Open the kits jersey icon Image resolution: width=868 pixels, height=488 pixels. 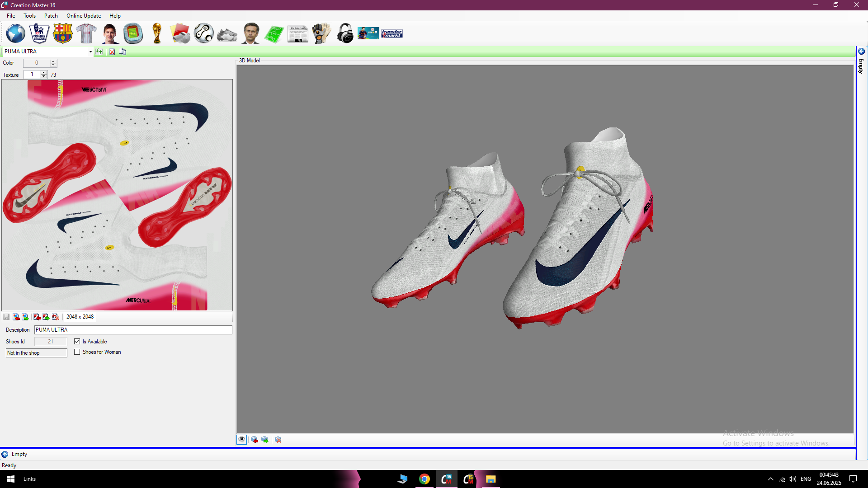pyautogui.click(x=86, y=33)
